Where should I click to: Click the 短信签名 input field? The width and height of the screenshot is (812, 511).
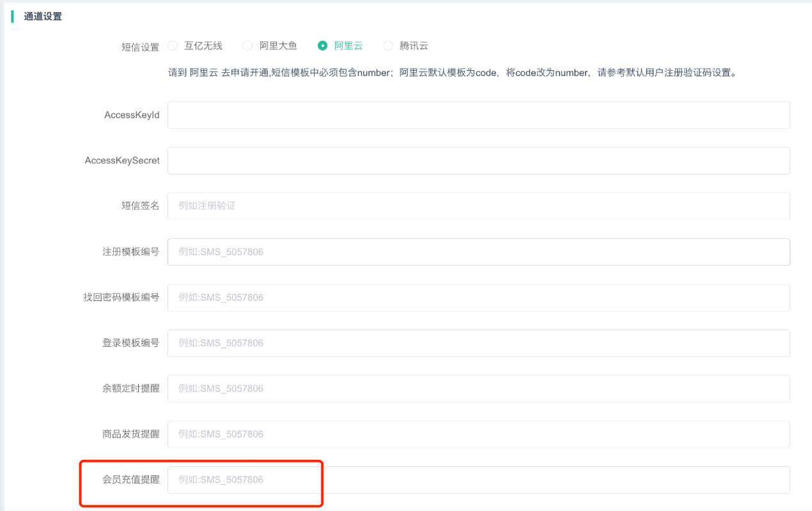(478, 206)
